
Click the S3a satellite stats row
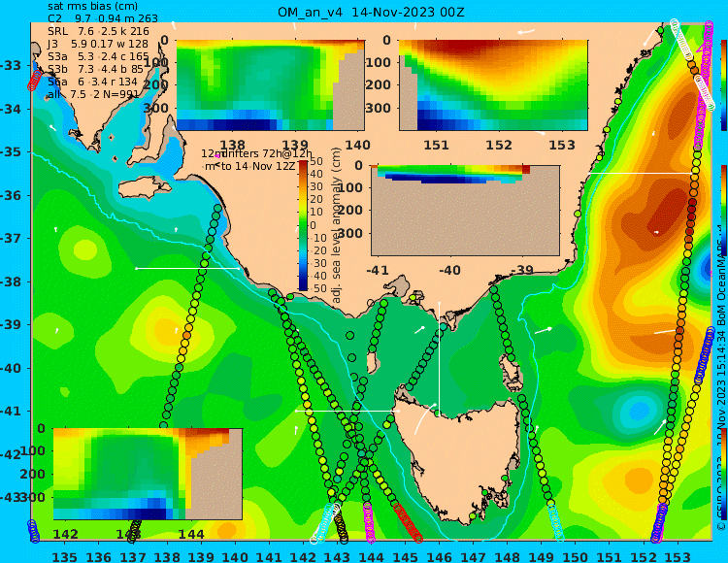point(98,56)
